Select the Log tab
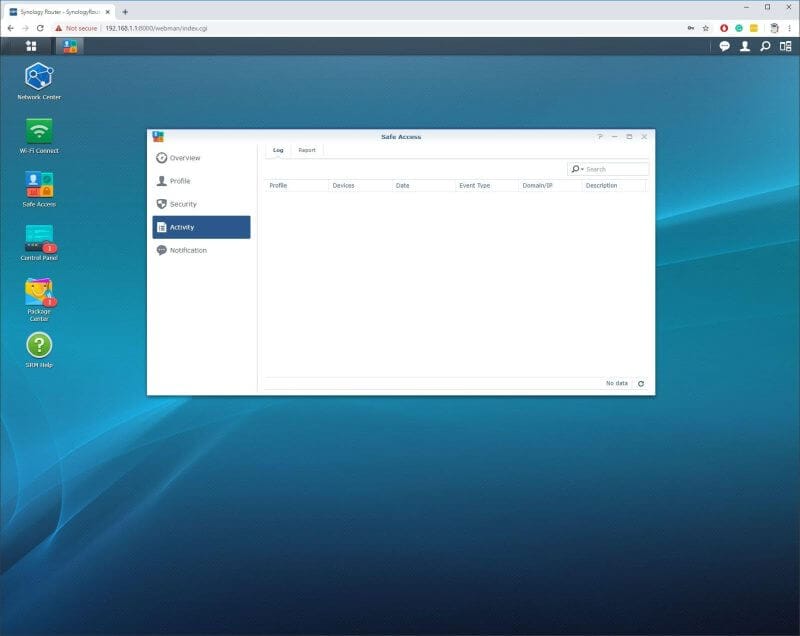The height and width of the screenshot is (636, 800). click(278, 149)
